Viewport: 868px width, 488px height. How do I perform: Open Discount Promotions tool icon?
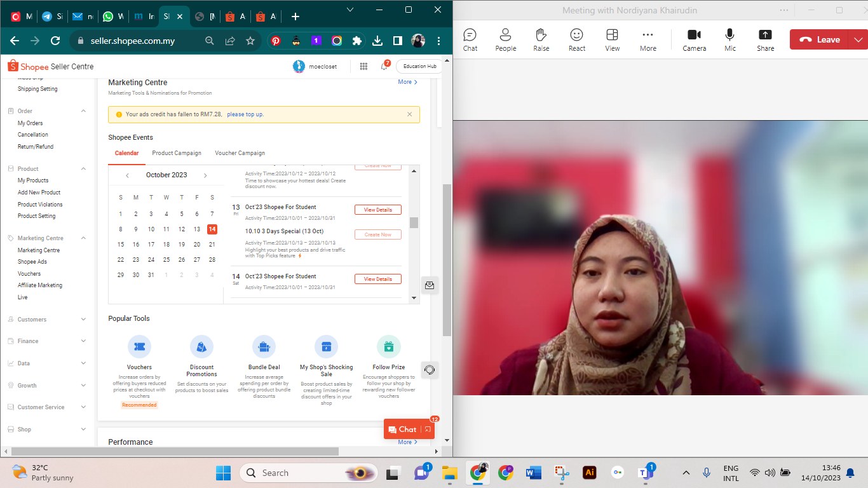tap(201, 347)
